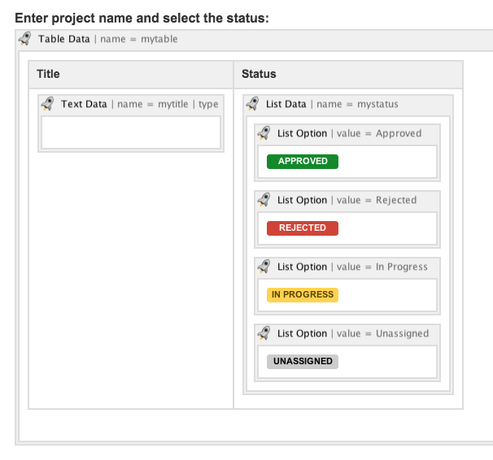This screenshot has height=460, width=493.
Task: Click rocket icon of In Progress List Option
Action: click(x=264, y=266)
